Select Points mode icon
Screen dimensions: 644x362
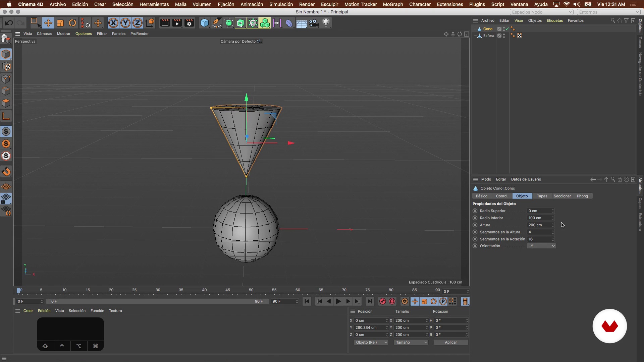coord(6,79)
